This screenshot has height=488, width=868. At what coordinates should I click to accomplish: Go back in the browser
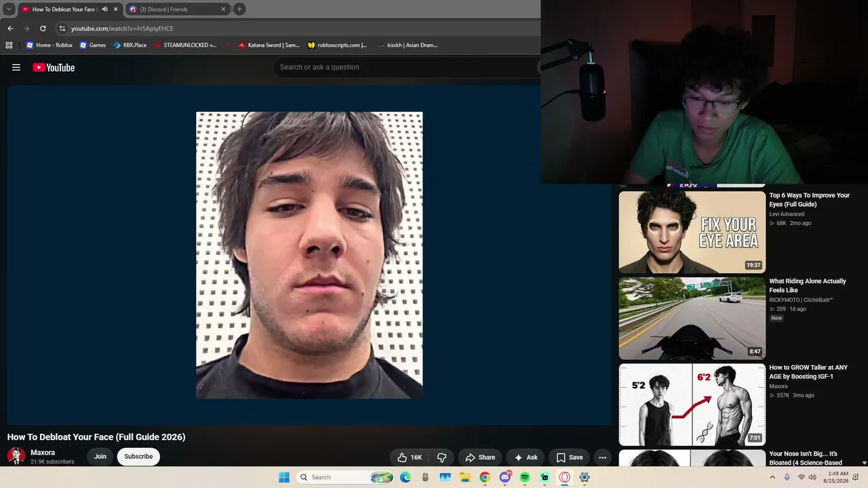tap(10, 28)
